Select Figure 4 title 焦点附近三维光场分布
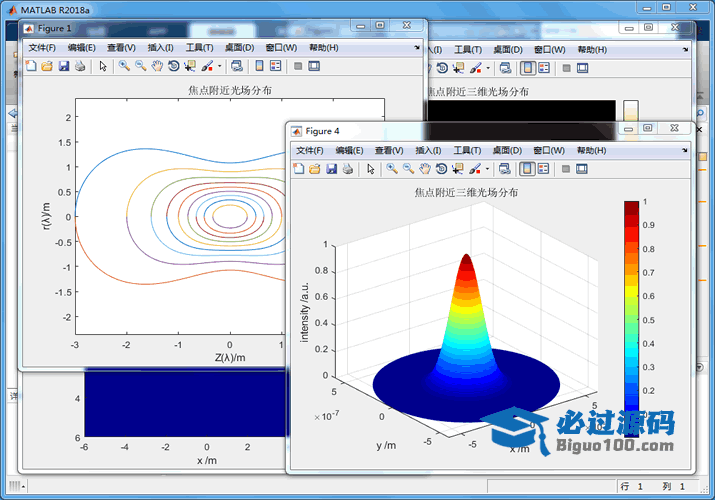 pos(466,192)
